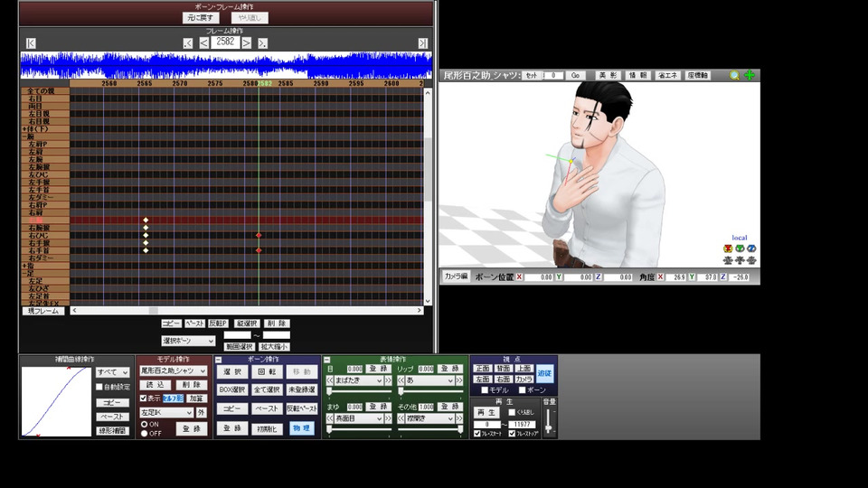Expand the 指 bone group
Screen dimensions: 868x488
click(x=25, y=266)
